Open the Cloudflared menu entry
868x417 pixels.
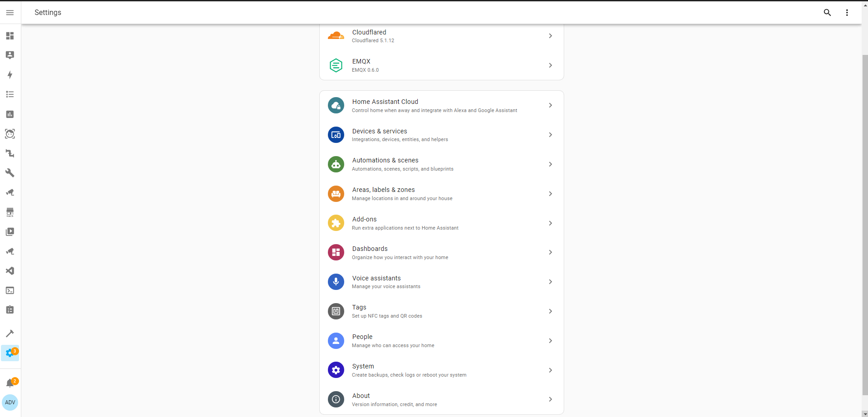click(x=442, y=36)
